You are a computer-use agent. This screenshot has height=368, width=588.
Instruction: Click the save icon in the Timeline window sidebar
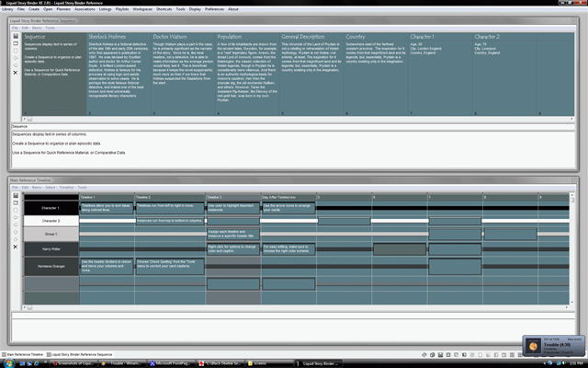[16, 196]
